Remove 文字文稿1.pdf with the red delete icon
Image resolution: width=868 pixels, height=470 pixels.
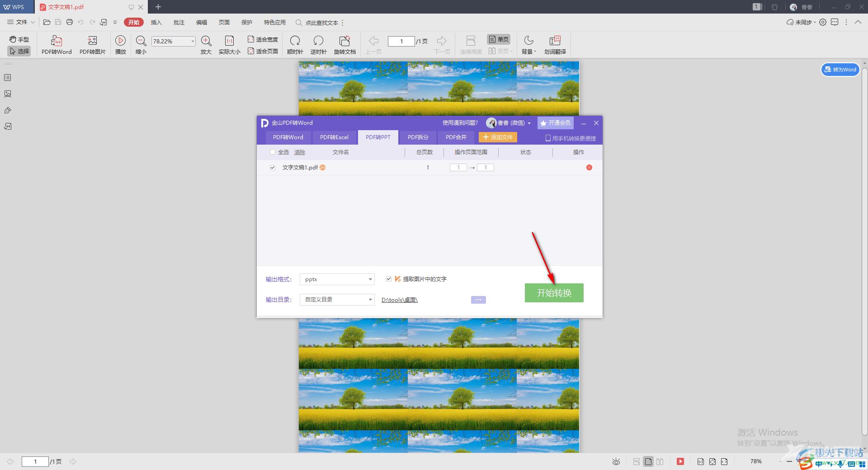click(x=589, y=168)
